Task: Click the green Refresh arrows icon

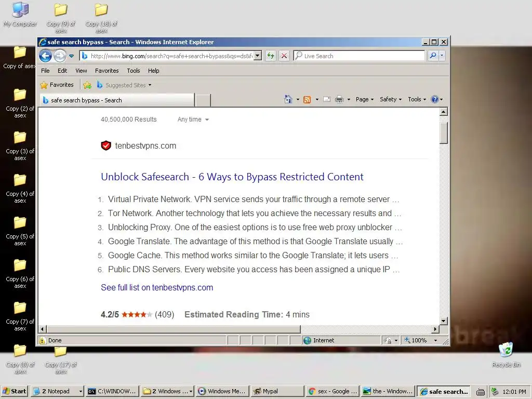Action: click(x=270, y=56)
